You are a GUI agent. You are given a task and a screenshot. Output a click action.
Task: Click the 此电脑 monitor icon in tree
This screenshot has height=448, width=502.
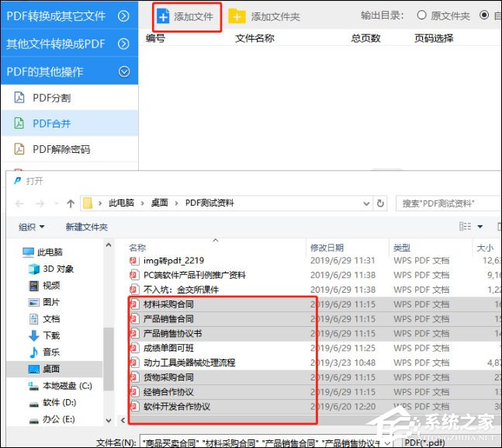click(28, 252)
